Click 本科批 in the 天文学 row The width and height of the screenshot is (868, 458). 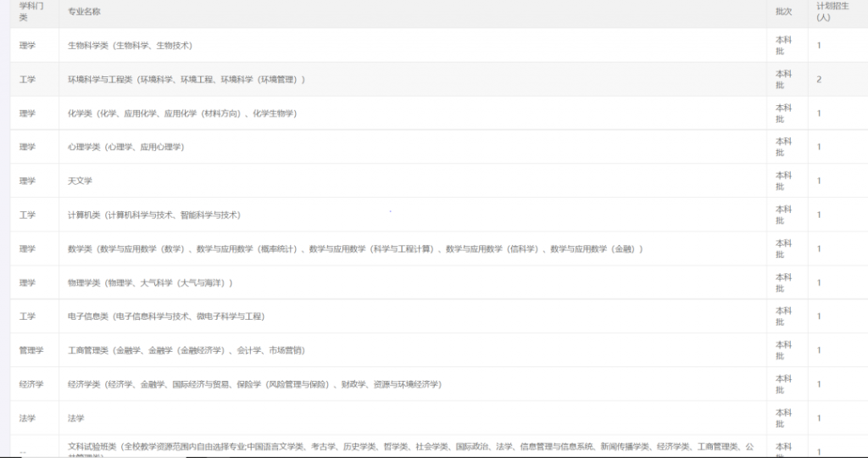click(x=783, y=182)
